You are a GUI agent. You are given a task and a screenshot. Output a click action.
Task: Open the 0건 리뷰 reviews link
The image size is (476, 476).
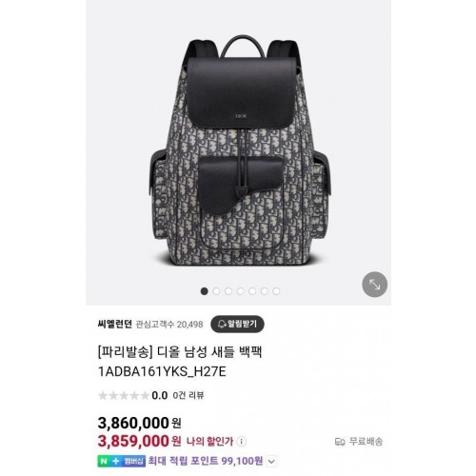188,396
